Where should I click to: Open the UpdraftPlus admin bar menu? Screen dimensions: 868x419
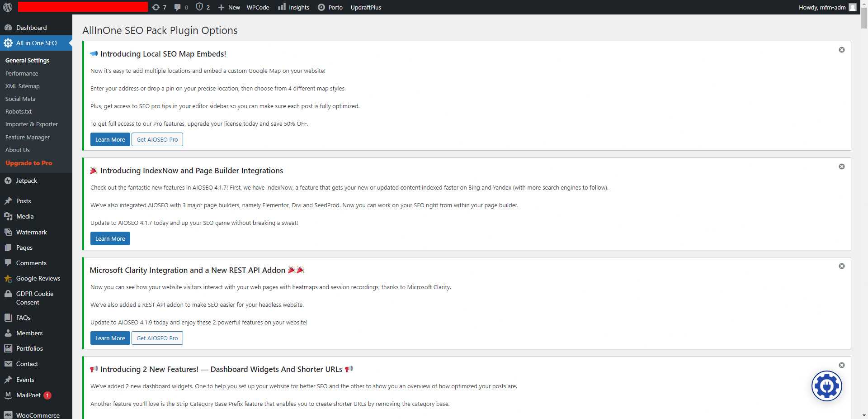[x=366, y=7]
